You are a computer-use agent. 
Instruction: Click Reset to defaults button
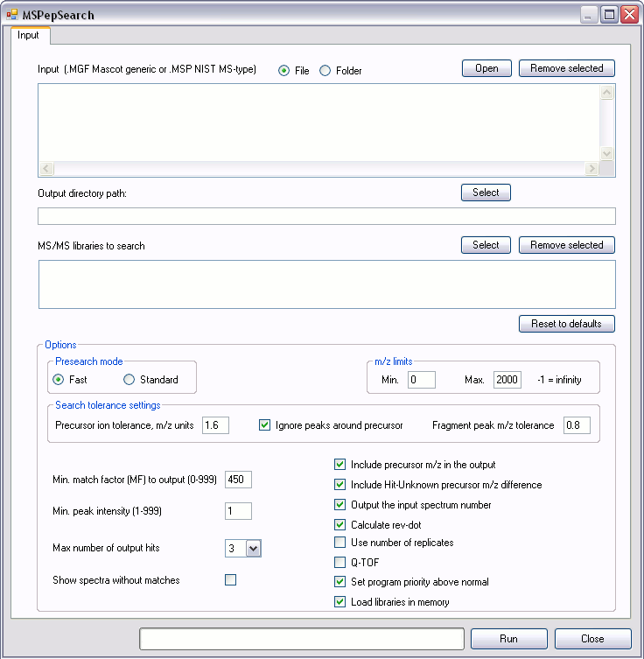pyautogui.click(x=566, y=324)
